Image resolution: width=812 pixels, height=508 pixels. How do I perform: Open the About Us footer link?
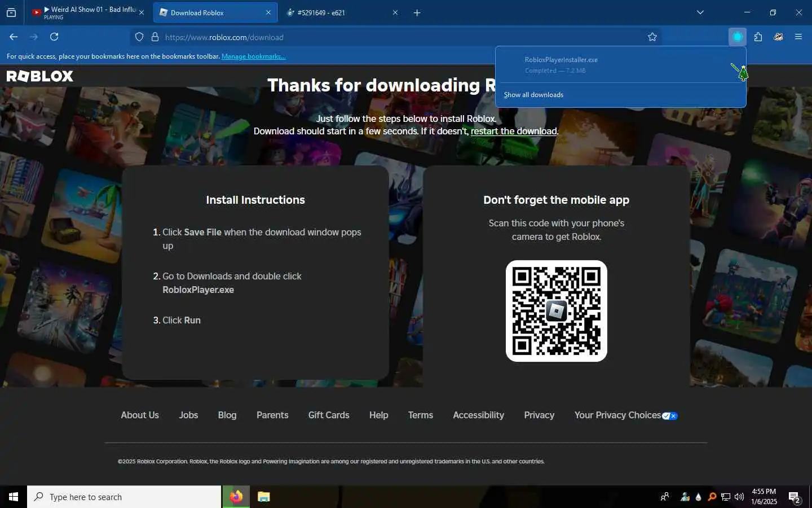140,415
